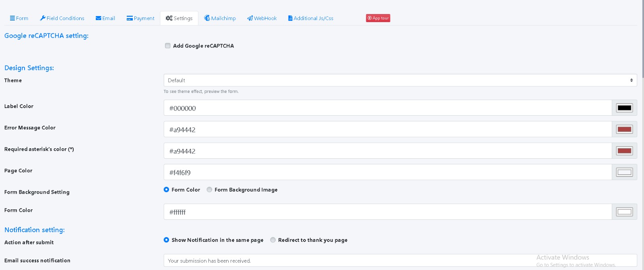Screen dimensions: 644x270
Task: Click the Email success notification text field
Action: coord(400,261)
